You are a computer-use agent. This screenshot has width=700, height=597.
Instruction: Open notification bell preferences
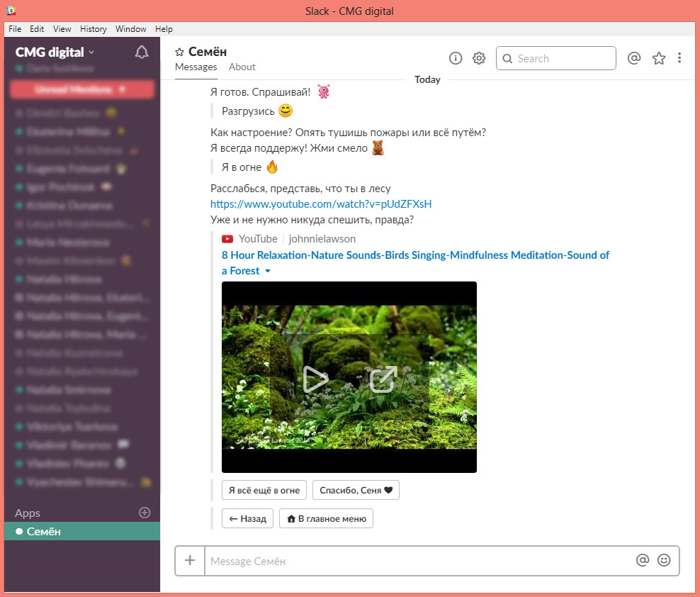(142, 52)
